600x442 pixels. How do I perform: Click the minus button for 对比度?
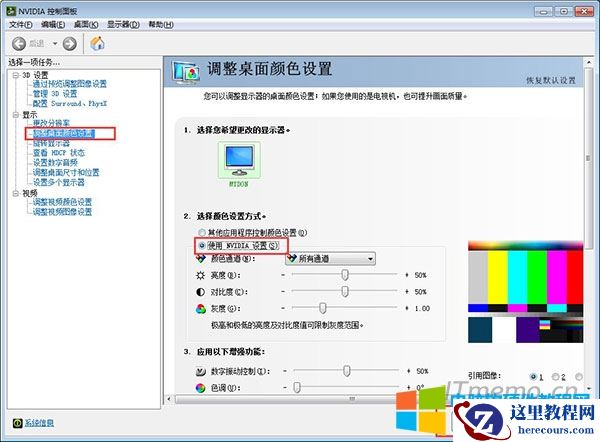[283, 292]
